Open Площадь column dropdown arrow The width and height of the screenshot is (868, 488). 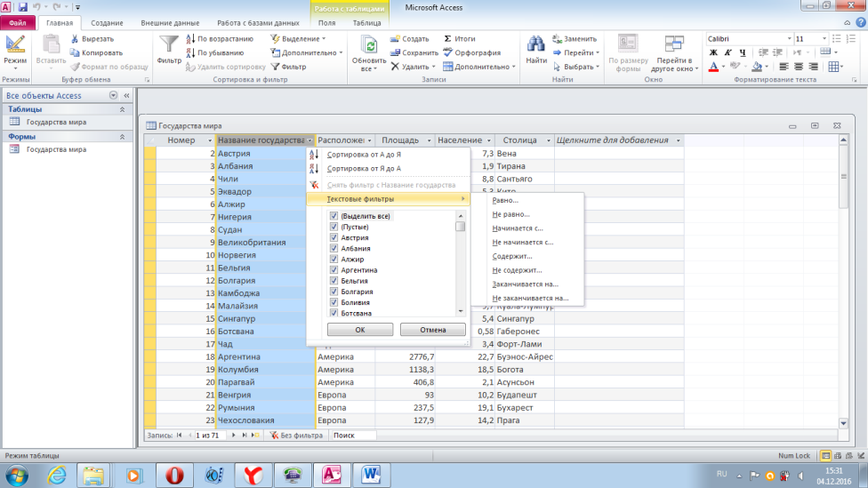click(x=429, y=140)
